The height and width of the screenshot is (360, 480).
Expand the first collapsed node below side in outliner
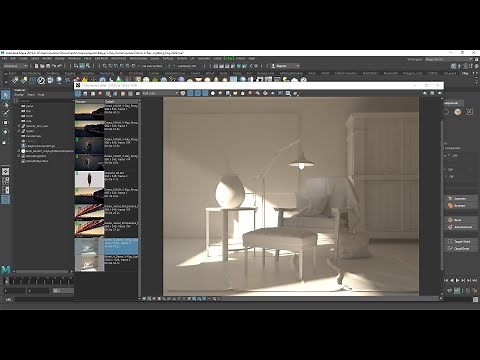19,126
